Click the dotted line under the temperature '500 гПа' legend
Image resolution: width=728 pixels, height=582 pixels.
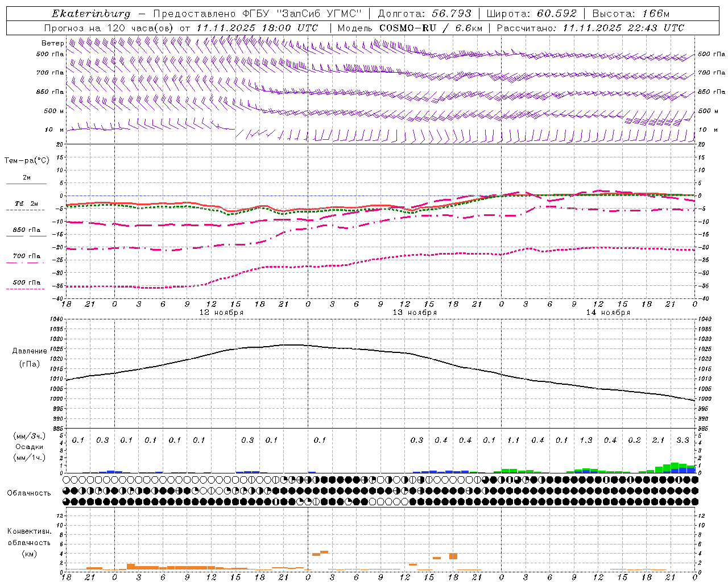point(25,289)
